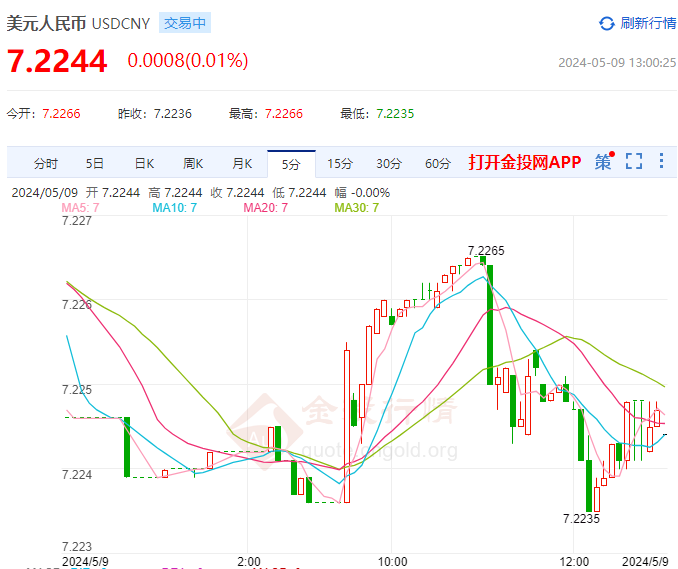
Task: Toggle the MA20 moving average label
Action: tap(265, 207)
